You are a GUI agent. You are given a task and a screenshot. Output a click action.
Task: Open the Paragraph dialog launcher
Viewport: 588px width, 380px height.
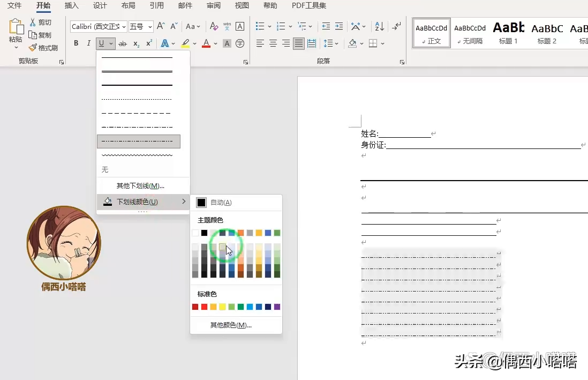[x=402, y=62]
